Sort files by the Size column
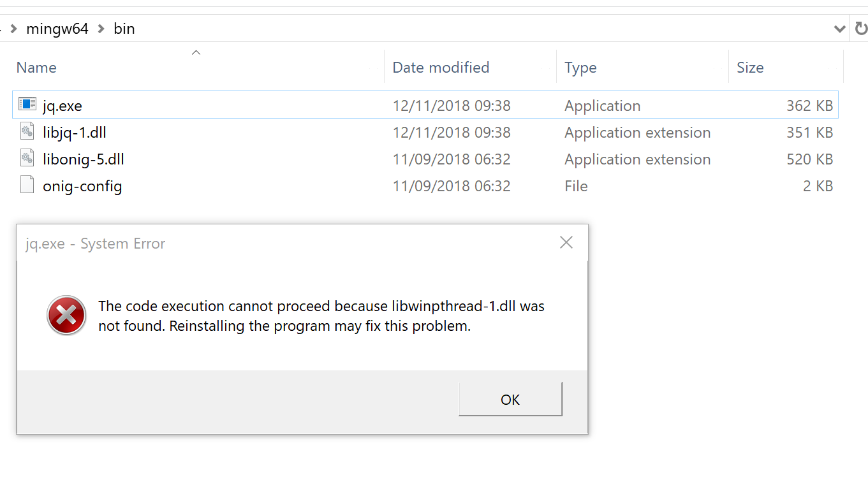Screen dimensions: 868x480 point(751,67)
